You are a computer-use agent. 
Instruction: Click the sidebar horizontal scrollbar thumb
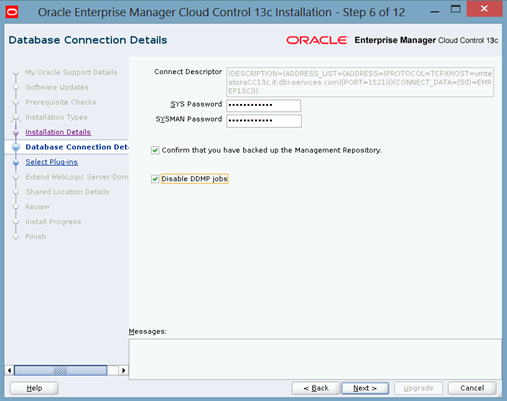[60, 370]
